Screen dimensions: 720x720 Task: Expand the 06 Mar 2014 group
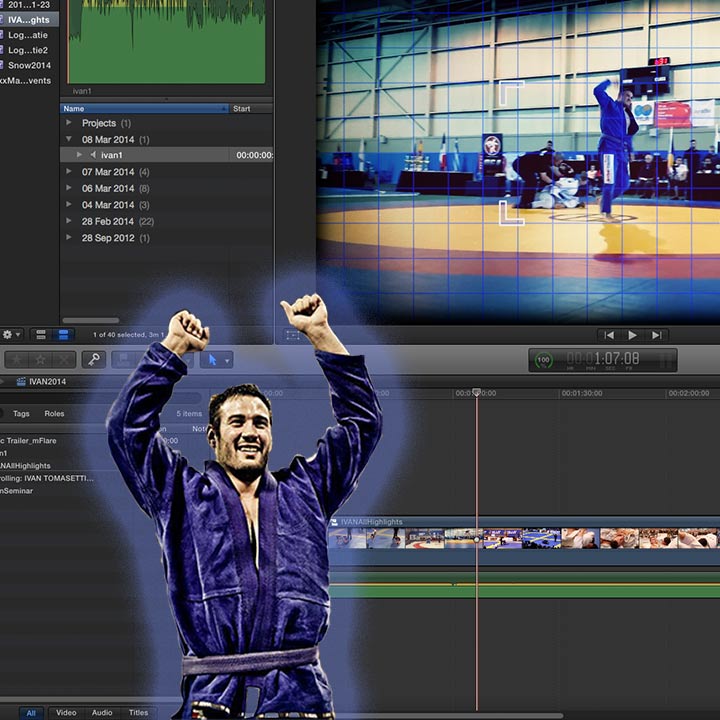coord(69,188)
